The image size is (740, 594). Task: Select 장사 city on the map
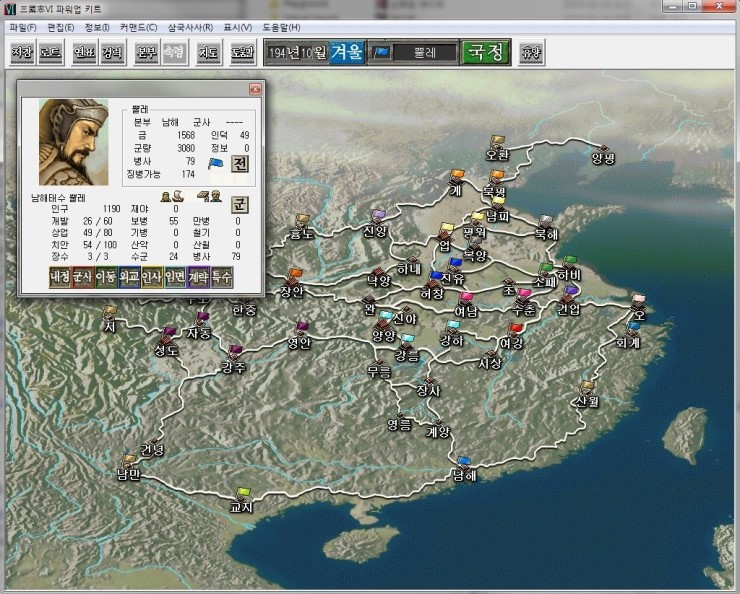[x=428, y=387]
